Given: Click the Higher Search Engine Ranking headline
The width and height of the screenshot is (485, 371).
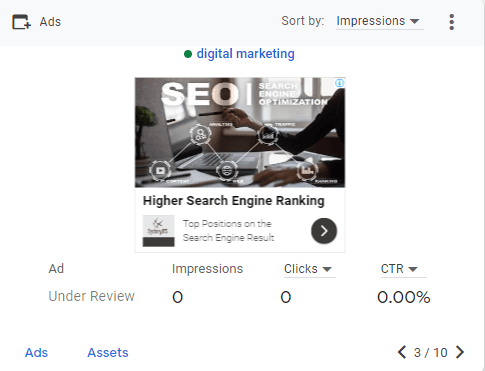Looking at the screenshot, I should point(233,201).
